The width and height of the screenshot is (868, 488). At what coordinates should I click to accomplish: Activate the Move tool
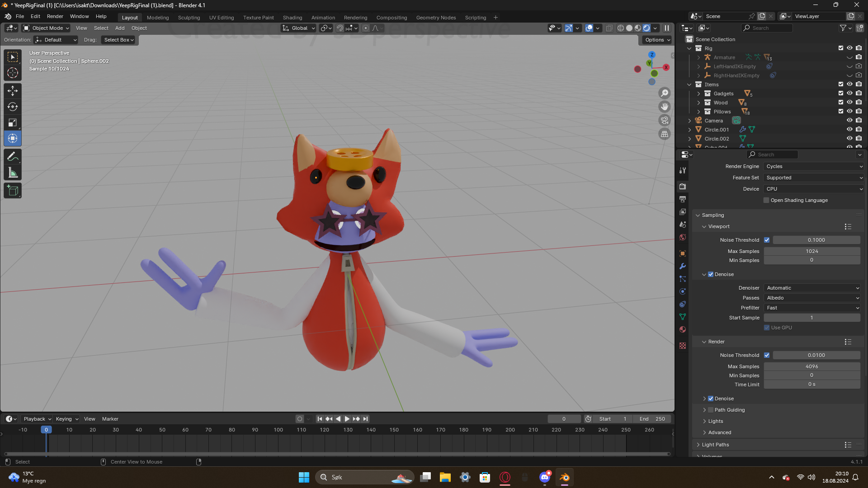tap(13, 91)
